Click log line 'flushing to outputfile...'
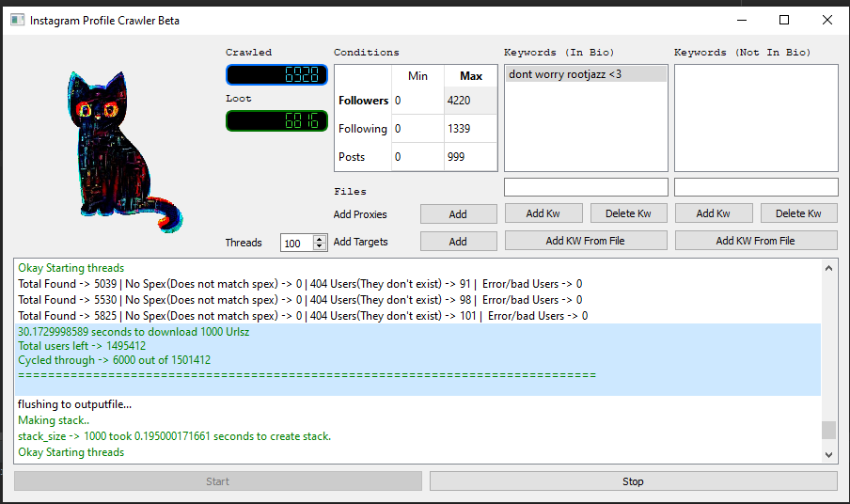 (x=75, y=404)
